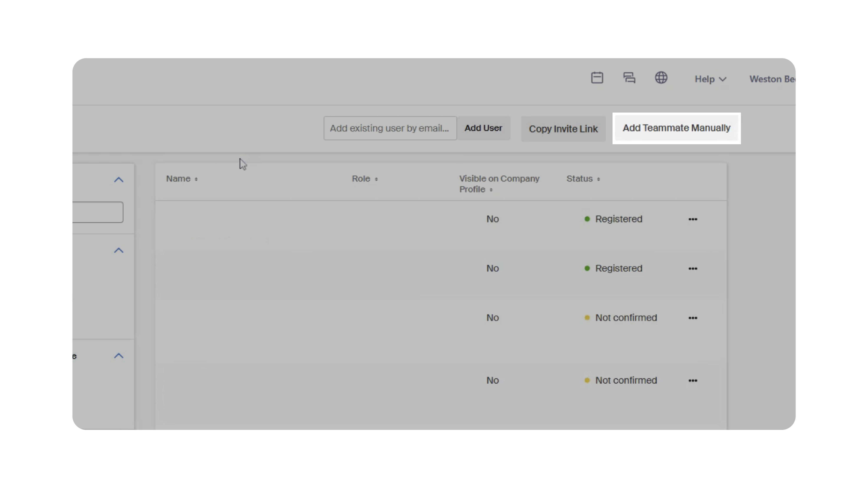Open the calendar icon in header

click(x=597, y=78)
